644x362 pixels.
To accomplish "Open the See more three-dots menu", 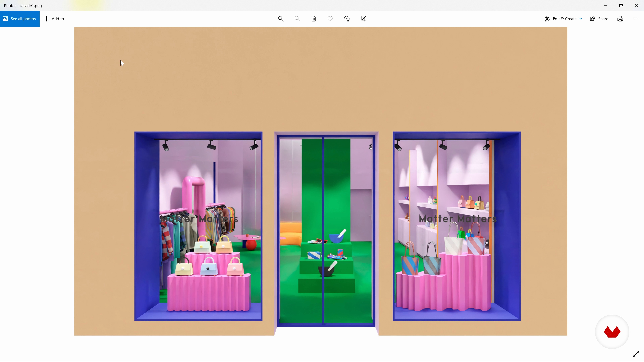I will click(x=636, y=19).
